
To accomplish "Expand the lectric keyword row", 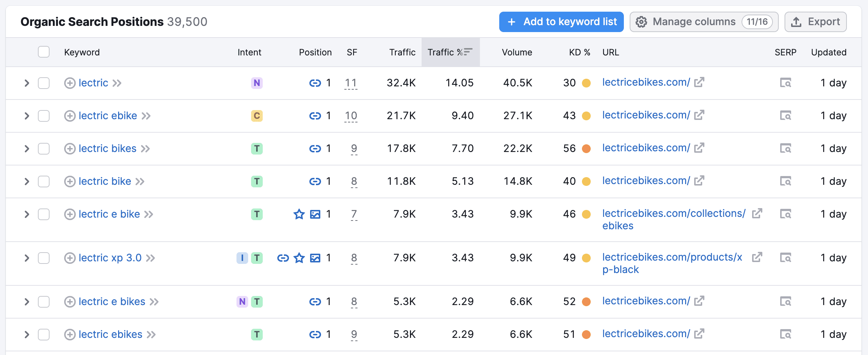I will click(x=27, y=83).
